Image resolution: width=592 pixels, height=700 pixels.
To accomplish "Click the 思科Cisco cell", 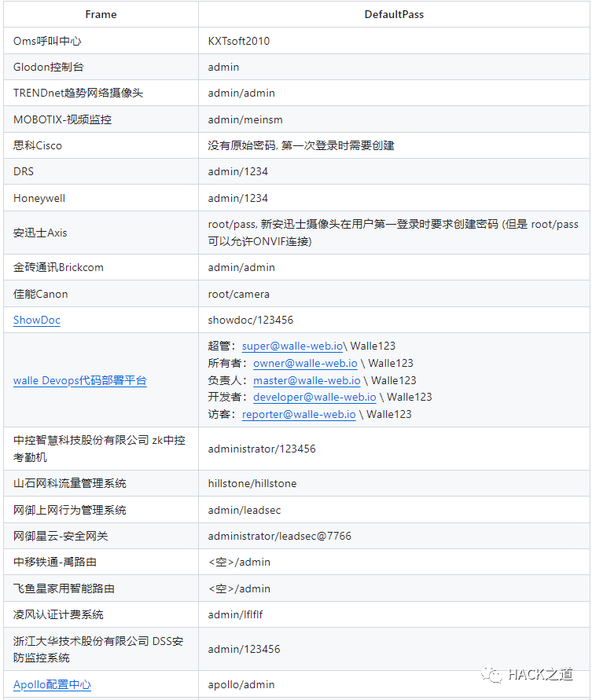I will point(101,145).
